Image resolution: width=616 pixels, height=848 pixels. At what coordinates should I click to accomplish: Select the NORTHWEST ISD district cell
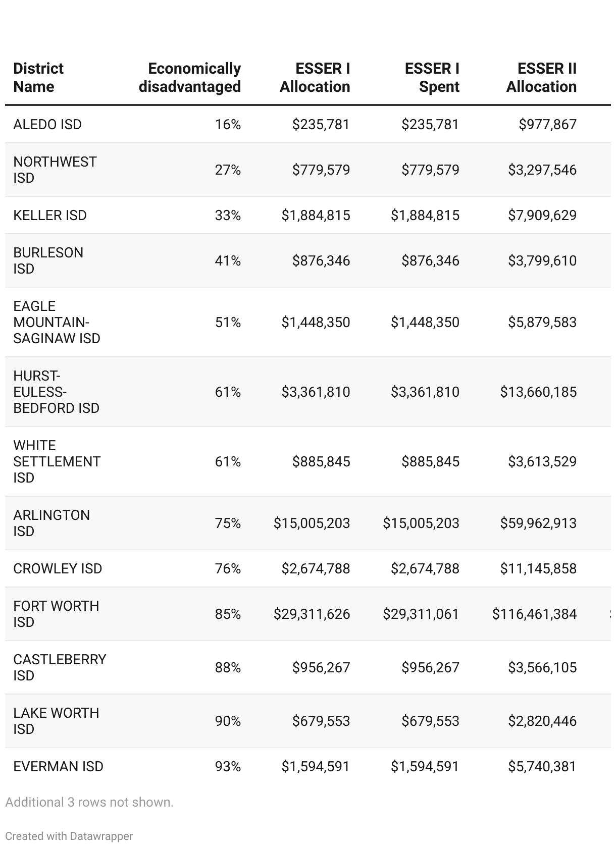[55, 170]
